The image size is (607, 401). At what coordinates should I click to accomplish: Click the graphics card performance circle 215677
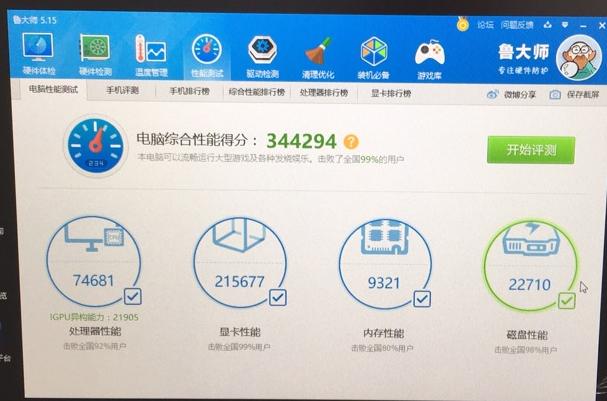(240, 262)
